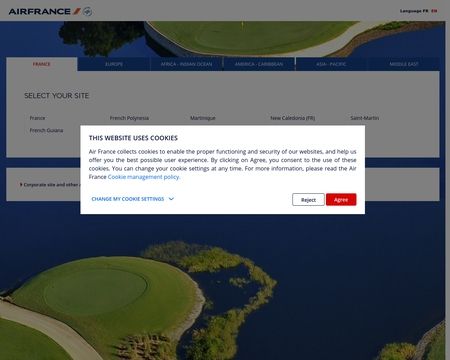Open the Asia - Pacific tab
The height and width of the screenshot is (360, 450).
(x=331, y=64)
